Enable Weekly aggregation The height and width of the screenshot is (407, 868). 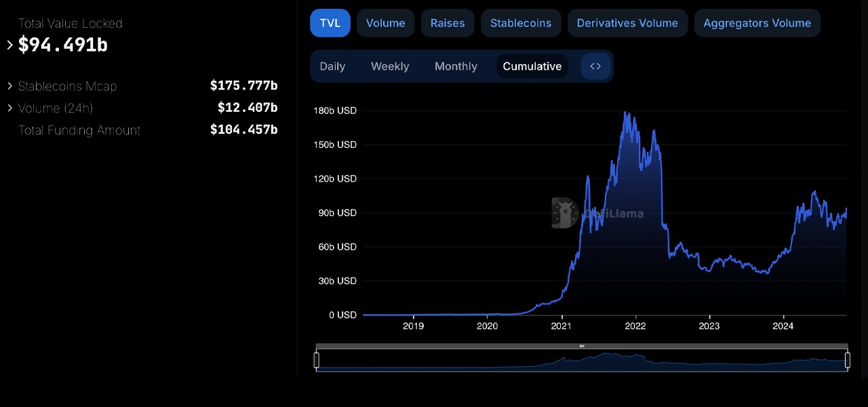click(390, 66)
